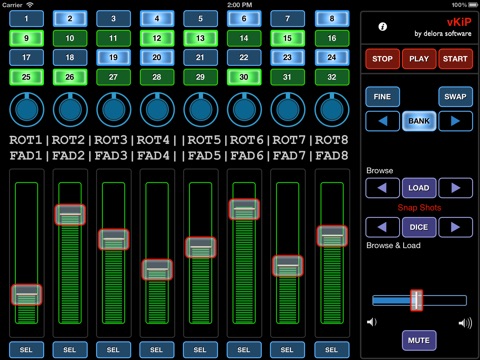Tap the low volume speaker icon

click(371, 322)
